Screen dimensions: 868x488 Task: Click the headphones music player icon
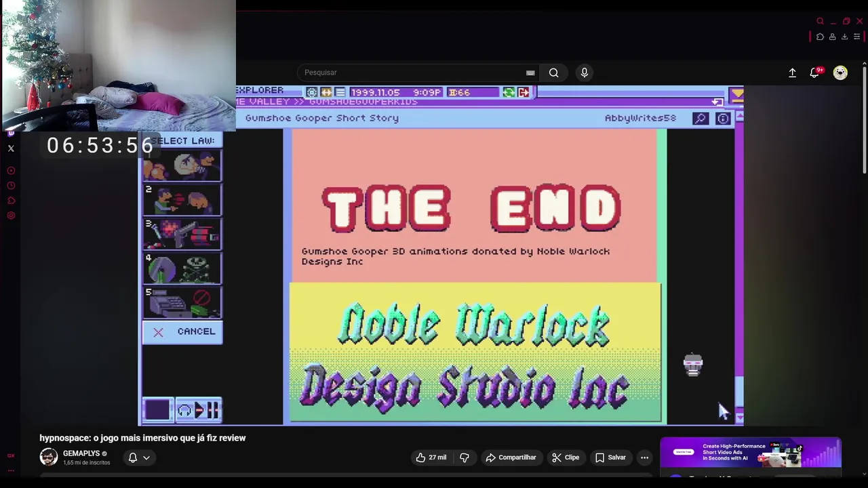point(184,410)
